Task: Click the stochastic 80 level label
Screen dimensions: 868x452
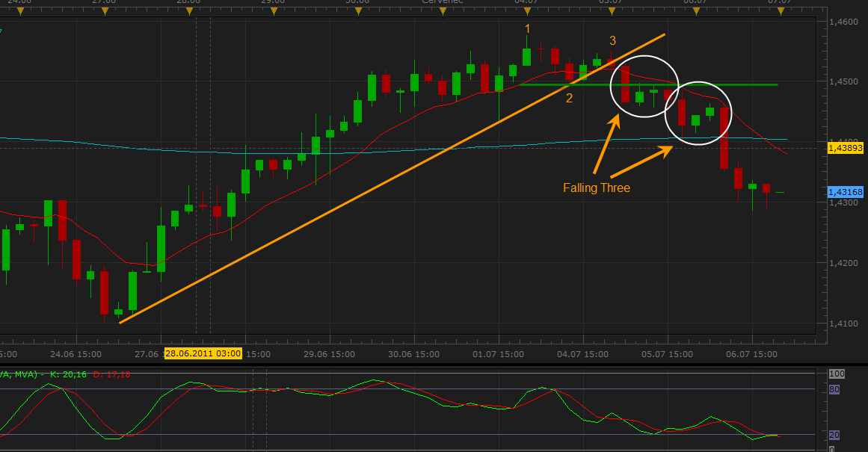Action: pyautogui.click(x=837, y=388)
